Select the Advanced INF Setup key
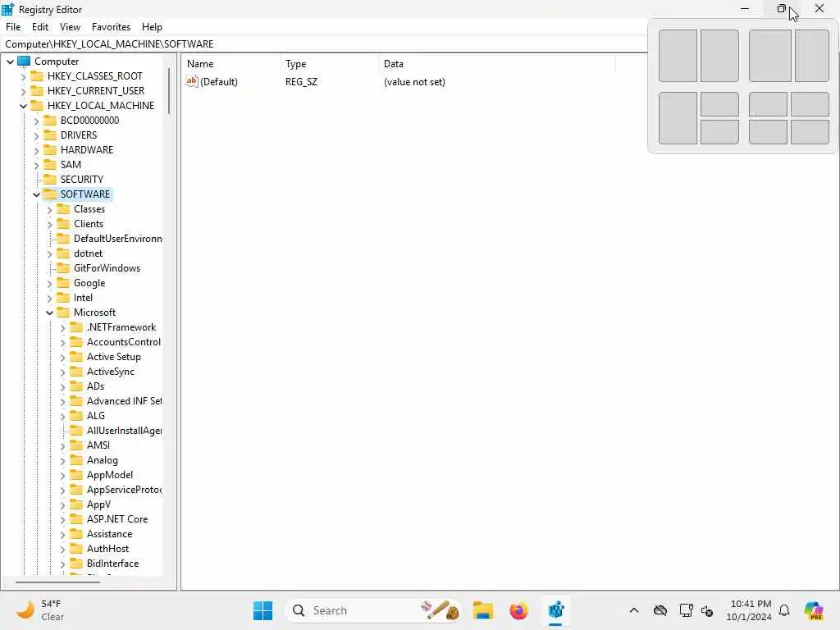 (125, 400)
